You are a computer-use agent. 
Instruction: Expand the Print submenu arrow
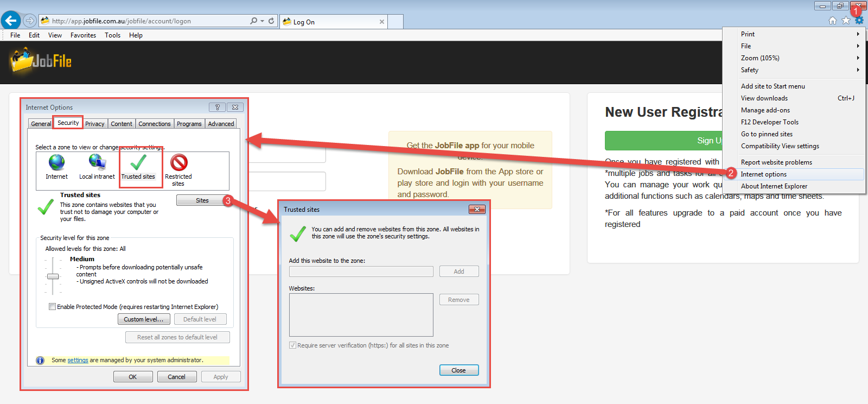click(858, 34)
